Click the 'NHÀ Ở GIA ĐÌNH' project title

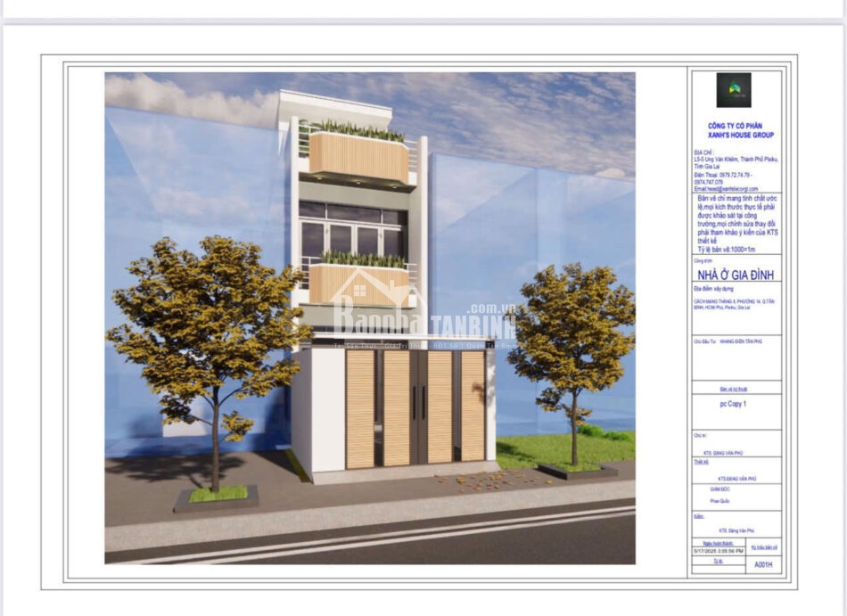[736, 275]
